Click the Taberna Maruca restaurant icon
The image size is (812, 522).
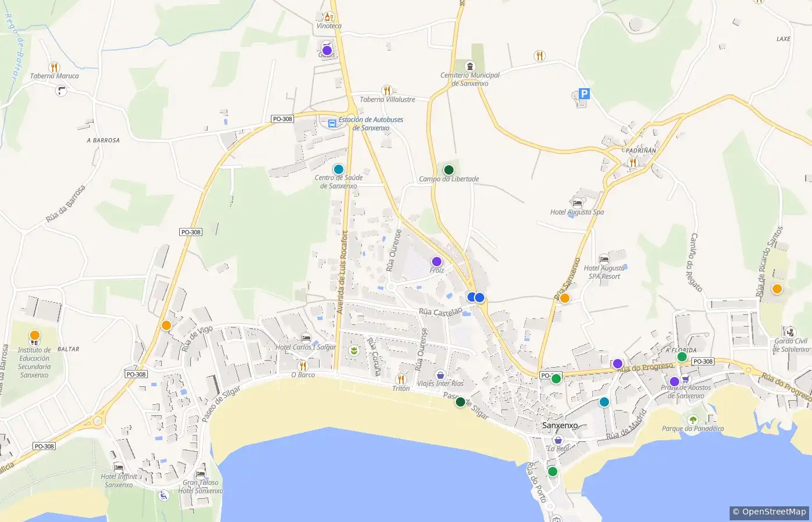click(54, 67)
